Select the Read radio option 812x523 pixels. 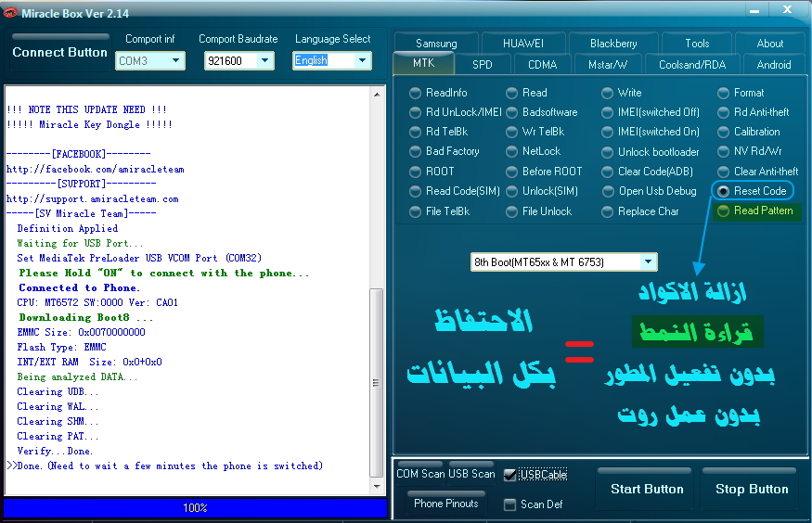pyautogui.click(x=511, y=93)
